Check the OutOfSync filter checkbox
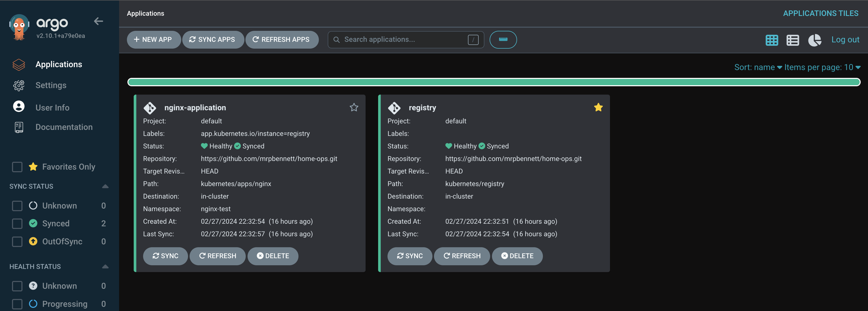The height and width of the screenshot is (311, 868). point(17,241)
